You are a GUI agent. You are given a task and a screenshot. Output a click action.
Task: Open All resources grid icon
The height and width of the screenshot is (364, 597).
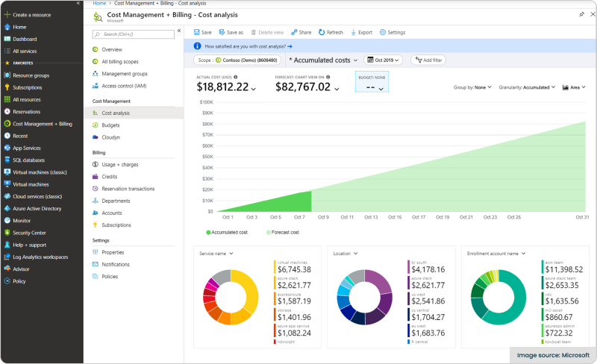pos(7,99)
